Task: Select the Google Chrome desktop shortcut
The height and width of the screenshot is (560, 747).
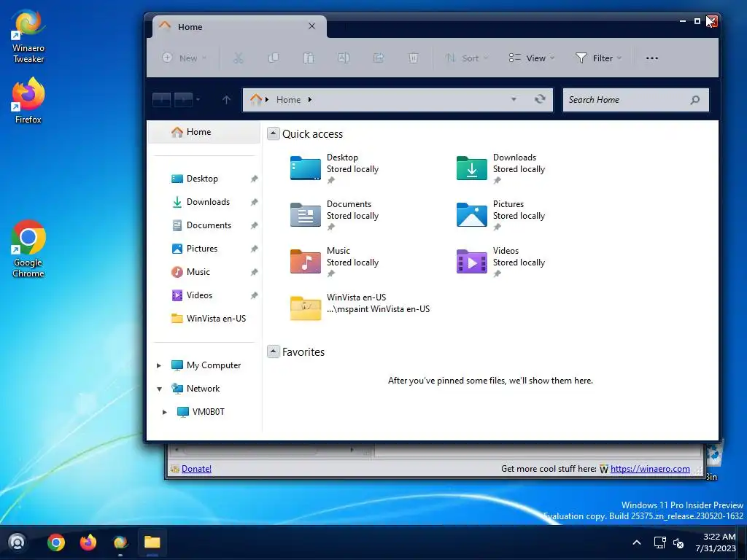Action: point(28,249)
